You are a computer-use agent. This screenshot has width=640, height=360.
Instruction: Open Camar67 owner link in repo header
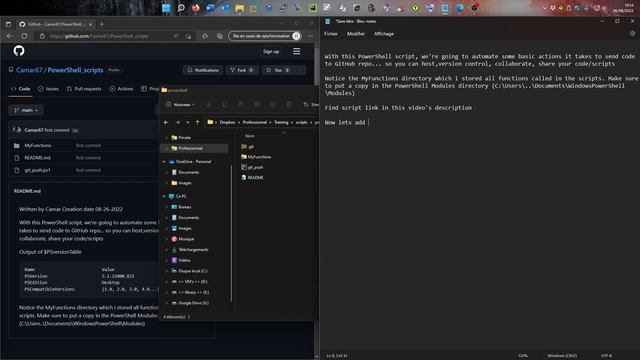[29, 70]
